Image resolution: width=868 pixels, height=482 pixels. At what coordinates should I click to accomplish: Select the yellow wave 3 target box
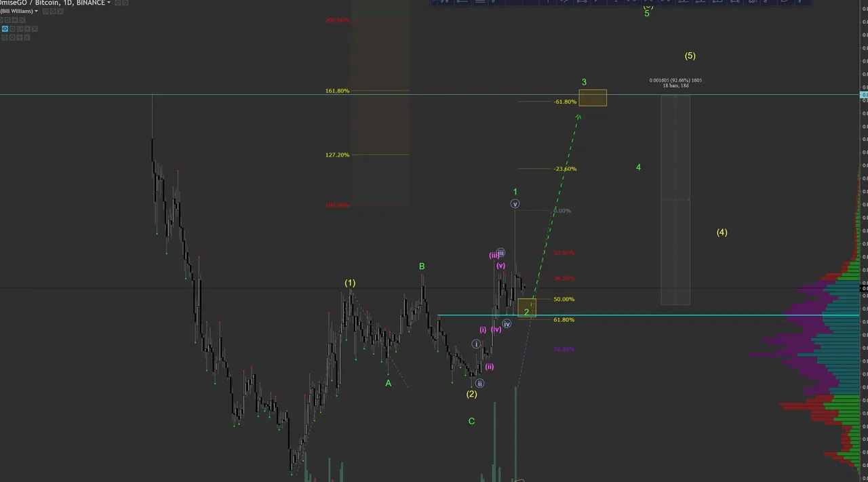[x=593, y=98]
